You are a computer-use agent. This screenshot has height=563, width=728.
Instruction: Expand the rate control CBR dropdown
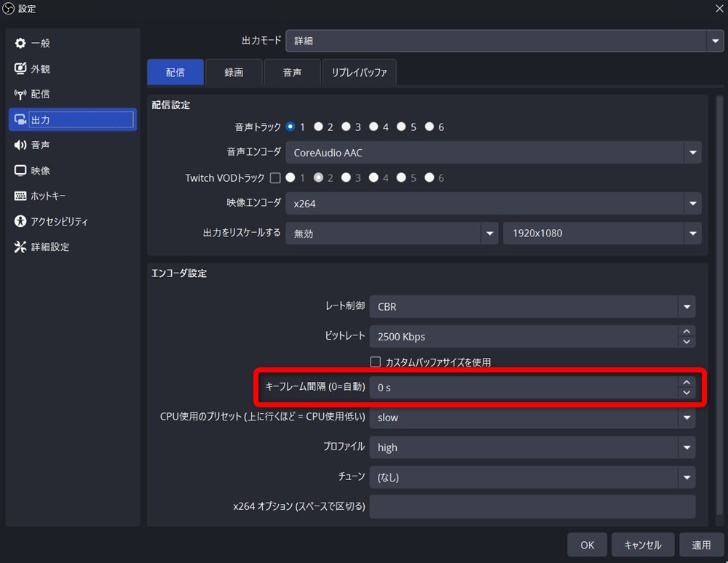click(x=686, y=307)
